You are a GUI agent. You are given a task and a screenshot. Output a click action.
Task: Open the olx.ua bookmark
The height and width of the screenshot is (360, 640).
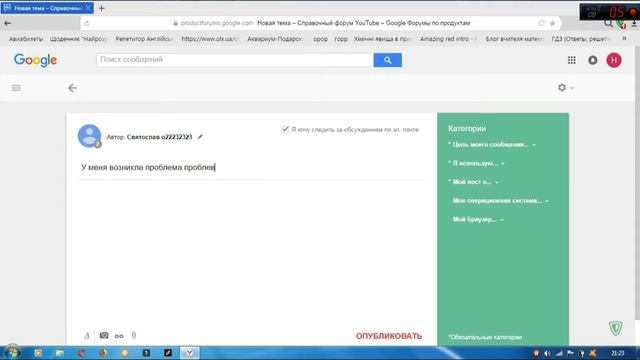point(210,39)
